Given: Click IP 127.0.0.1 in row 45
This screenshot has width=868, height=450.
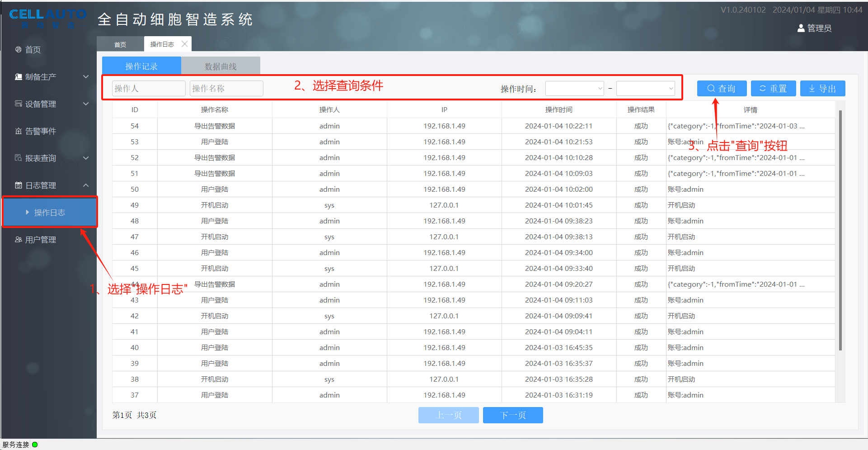Looking at the screenshot, I should pyautogui.click(x=444, y=268).
